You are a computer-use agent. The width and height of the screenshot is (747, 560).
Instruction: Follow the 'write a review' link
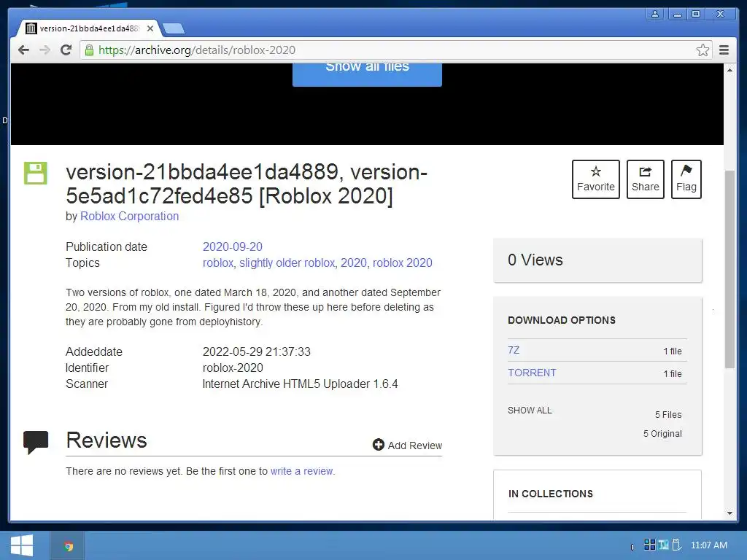point(302,471)
